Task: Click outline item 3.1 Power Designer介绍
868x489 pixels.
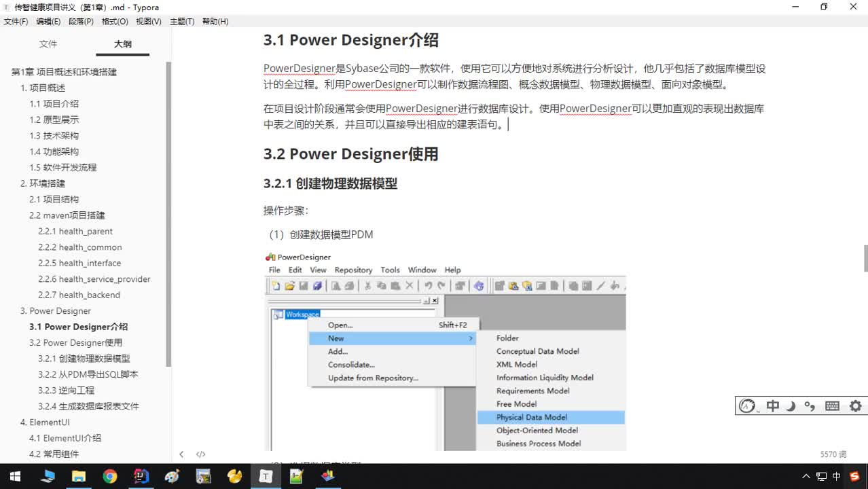Action: pyautogui.click(x=78, y=327)
